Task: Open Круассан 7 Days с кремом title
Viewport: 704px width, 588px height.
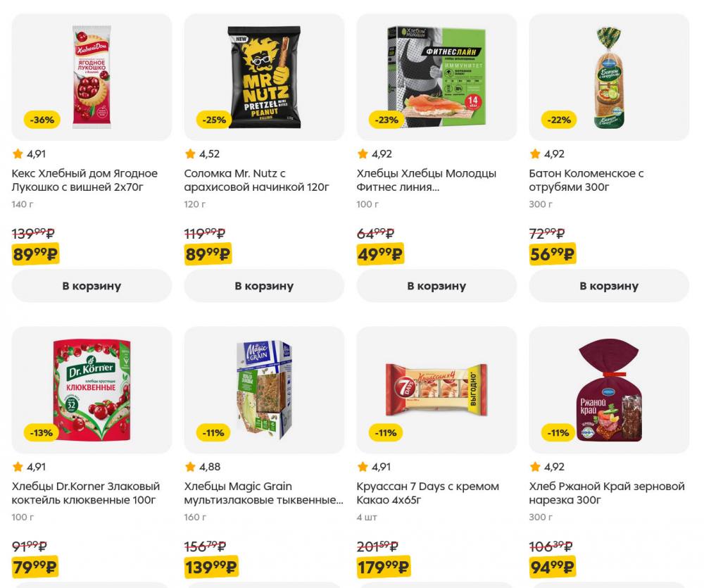Action: click(427, 493)
